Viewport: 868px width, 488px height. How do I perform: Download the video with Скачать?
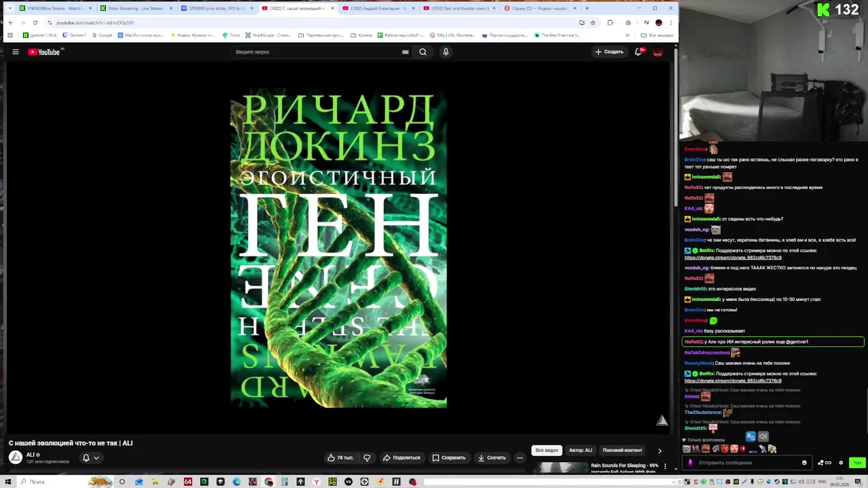[492, 457]
